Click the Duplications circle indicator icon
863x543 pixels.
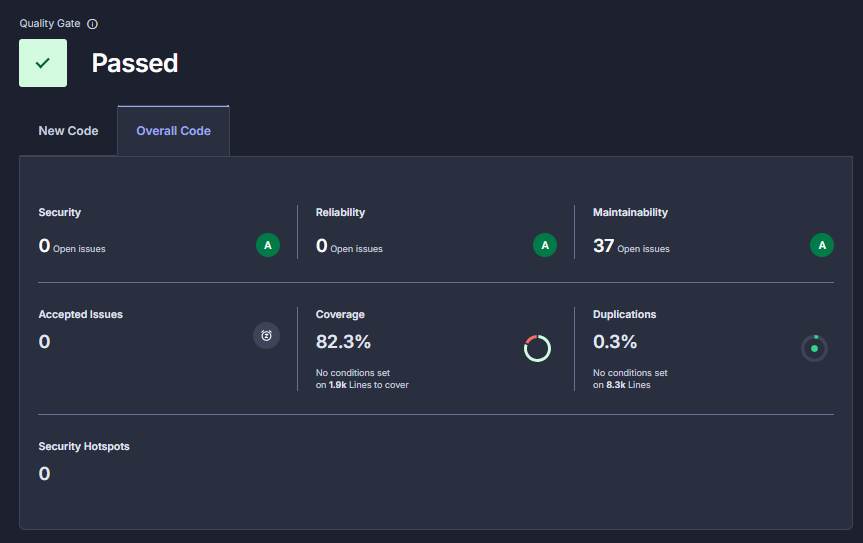814,348
